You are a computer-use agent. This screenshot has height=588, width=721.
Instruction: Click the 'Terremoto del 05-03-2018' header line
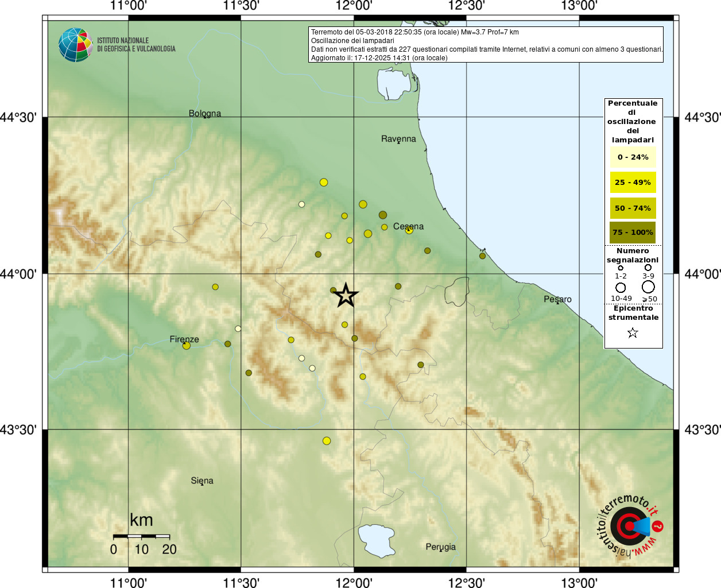click(x=415, y=32)
